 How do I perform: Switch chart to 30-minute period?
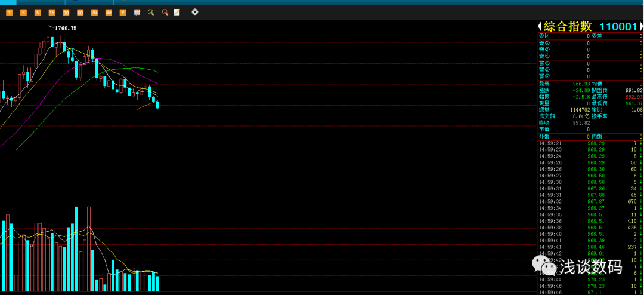point(66,13)
